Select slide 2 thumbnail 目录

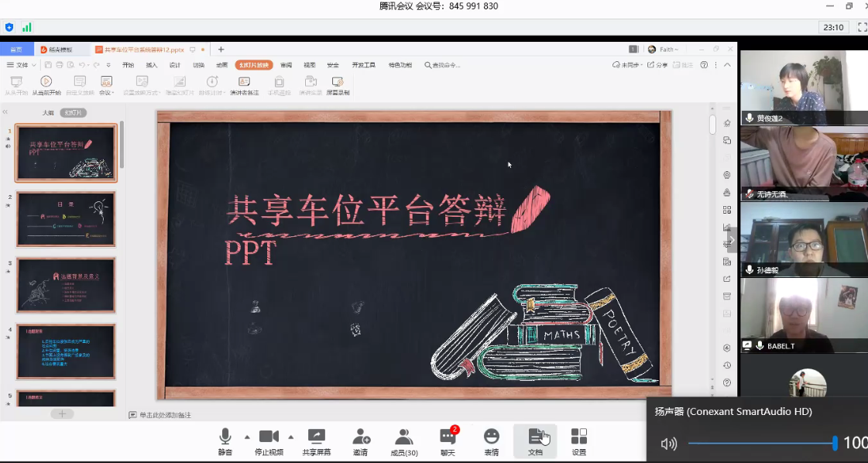pyautogui.click(x=66, y=219)
